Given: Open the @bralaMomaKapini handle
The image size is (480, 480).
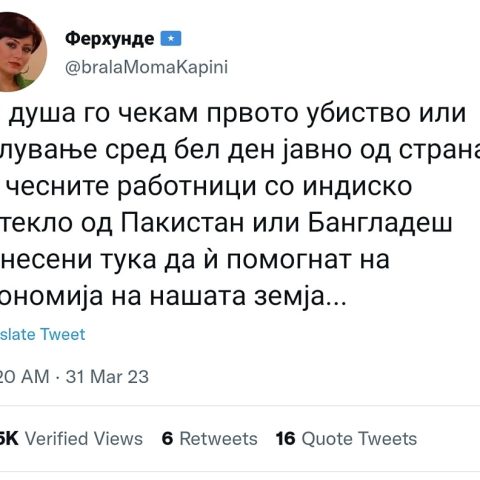Looking at the screenshot, I should pos(146,68).
